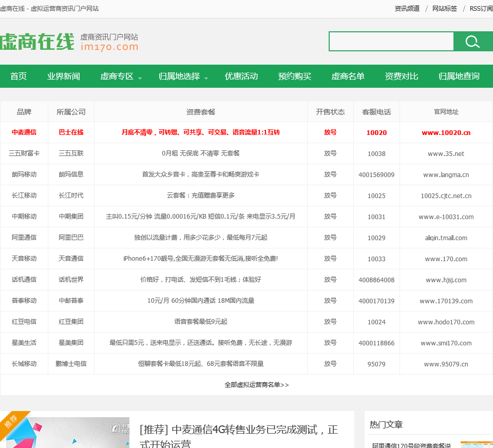This screenshot has width=493, height=448.
Task: Click 普泰移动 brand cell
Action: tap(24, 301)
